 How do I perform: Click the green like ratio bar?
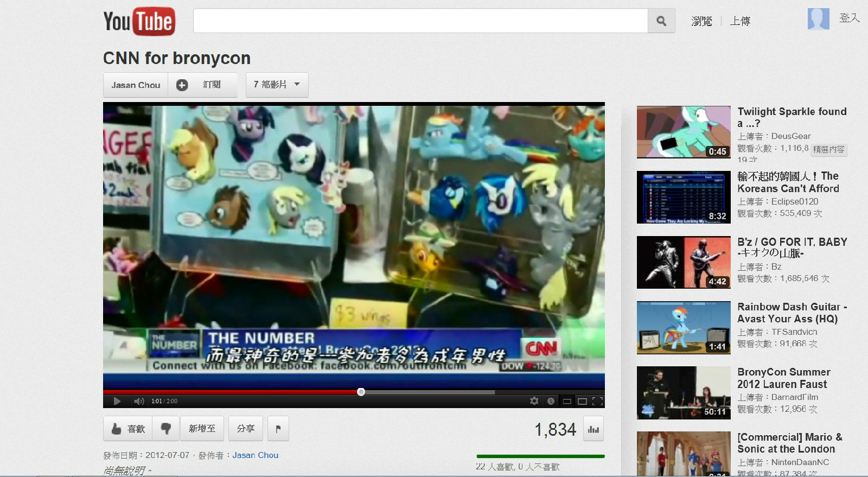[540, 456]
